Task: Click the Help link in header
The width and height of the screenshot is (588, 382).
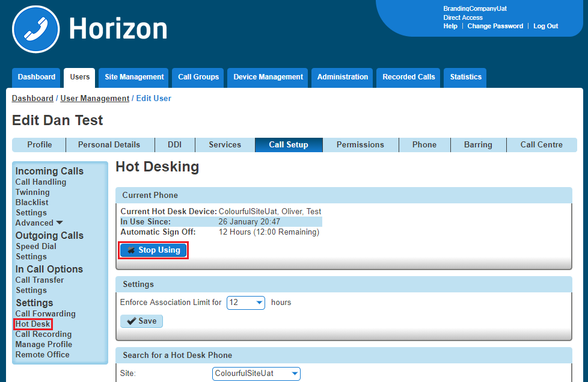Action: [450, 26]
